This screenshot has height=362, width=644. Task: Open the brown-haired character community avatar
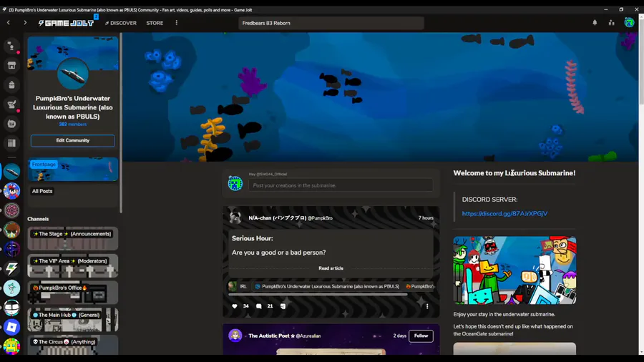point(11,230)
